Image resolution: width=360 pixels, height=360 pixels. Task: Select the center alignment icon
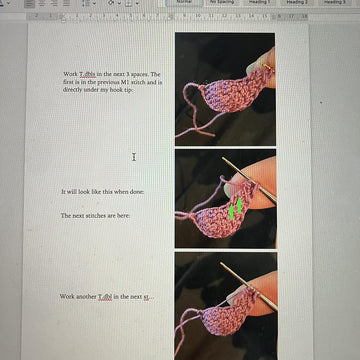click(x=42, y=3)
